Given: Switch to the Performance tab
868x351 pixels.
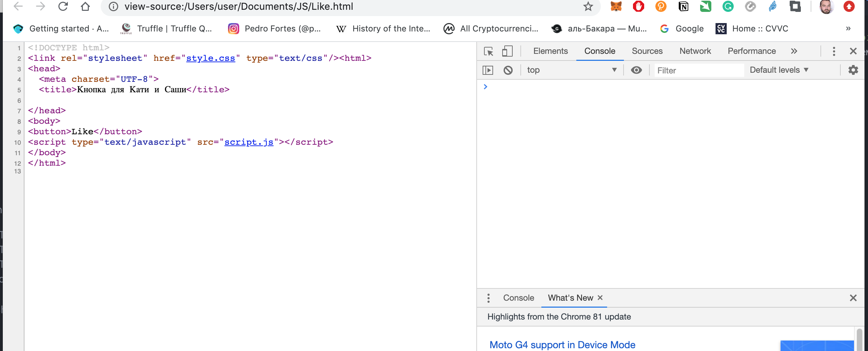Looking at the screenshot, I should 752,51.
